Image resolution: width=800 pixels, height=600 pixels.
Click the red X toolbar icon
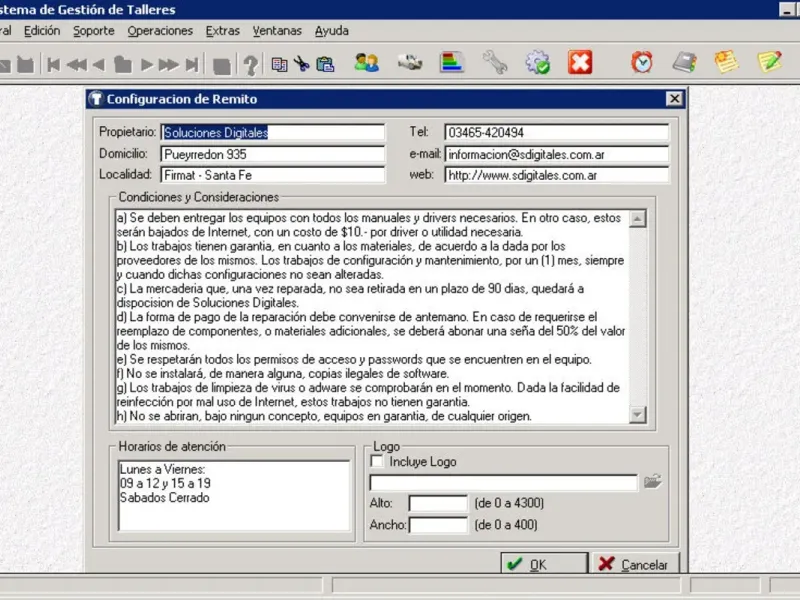pyautogui.click(x=580, y=62)
